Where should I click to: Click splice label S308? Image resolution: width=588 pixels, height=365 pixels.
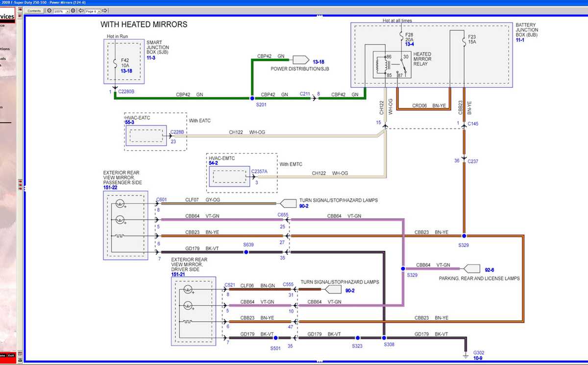coord(390,344)
